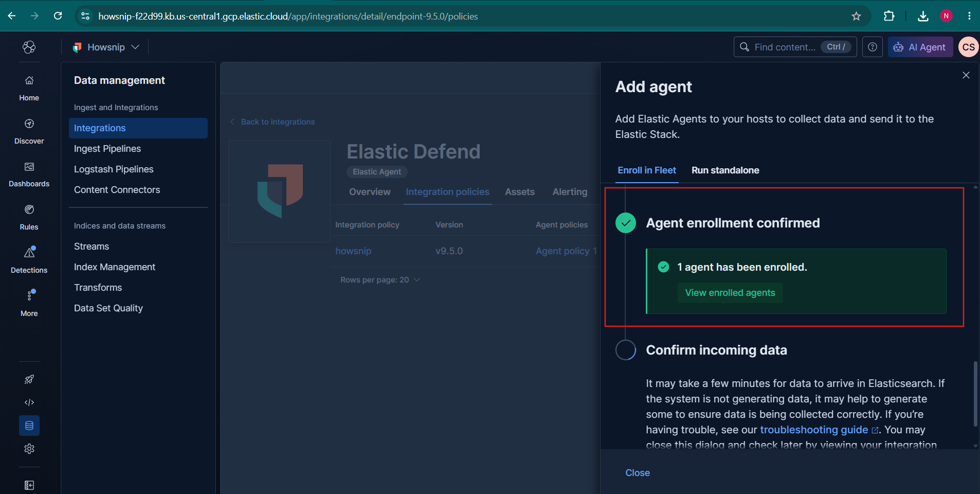Viewport: 980px width, 494px height.
Task: Click the Integration policy column header
Action: [367, 225]
